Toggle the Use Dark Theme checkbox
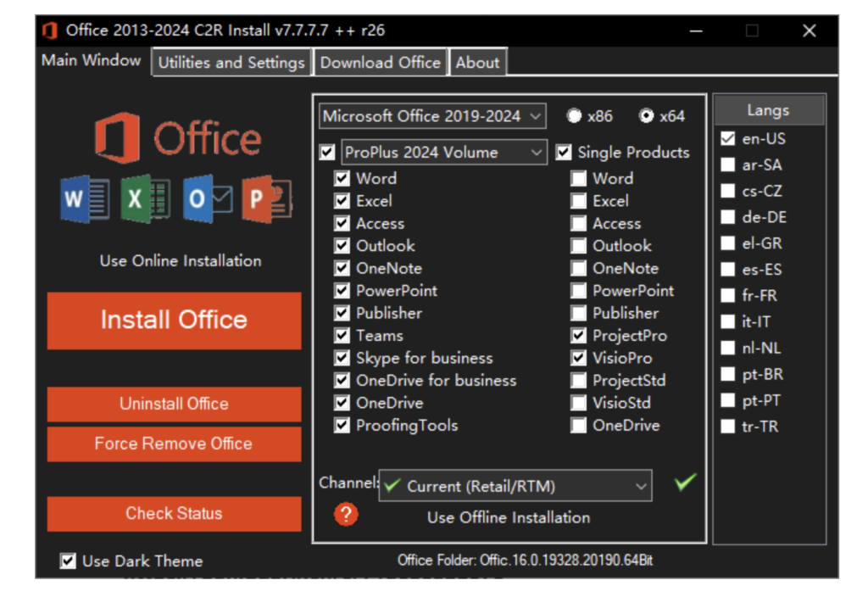This screenshot has width=868, height=597. pyautogui.click(x=68, y=561)
